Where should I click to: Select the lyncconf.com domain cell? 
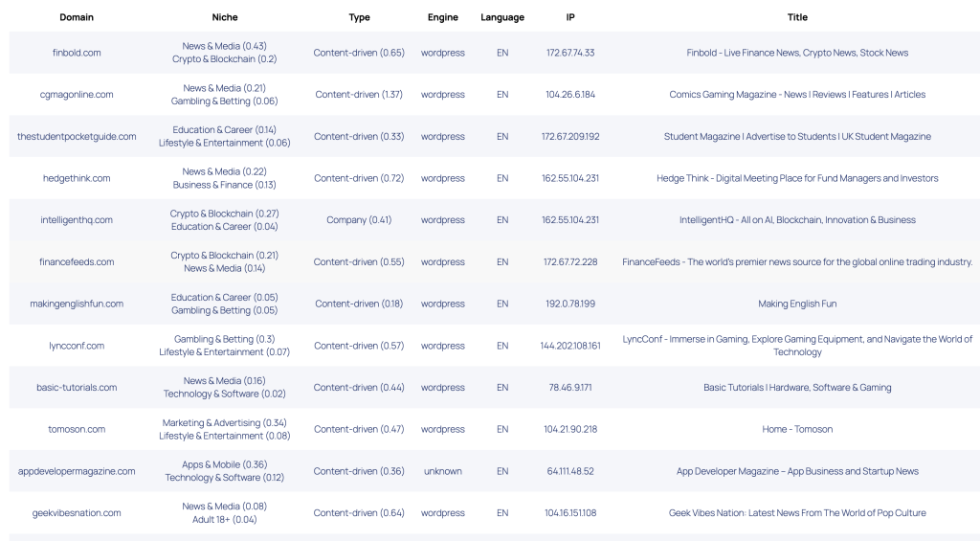click(77, 346)
